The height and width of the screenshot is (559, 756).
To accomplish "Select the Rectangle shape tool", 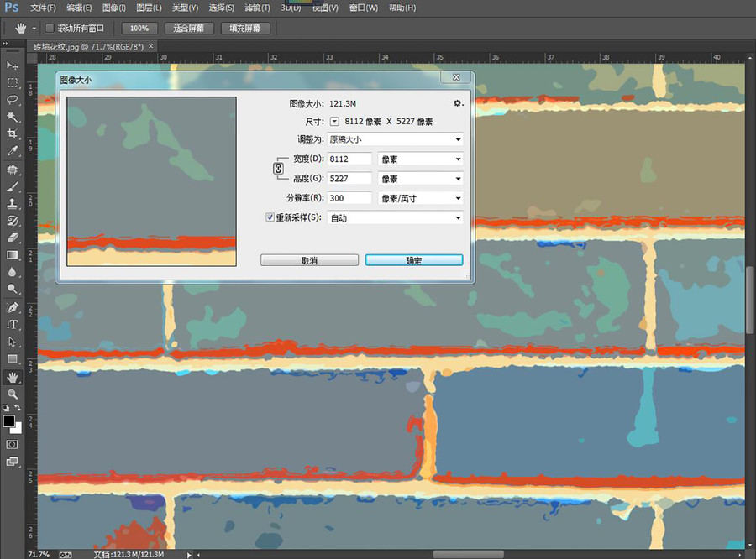I will (12, 358).
